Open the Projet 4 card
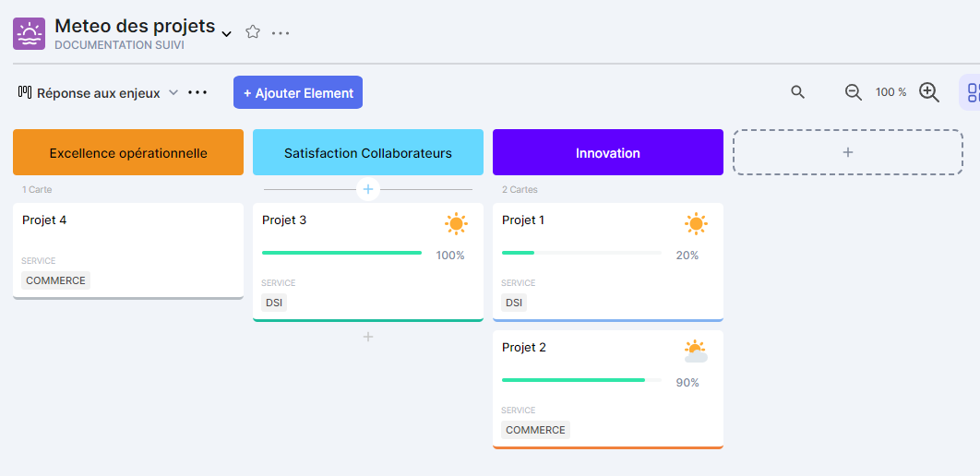The image size is (980, 476). pyautogui.click(x=128, y=250)
